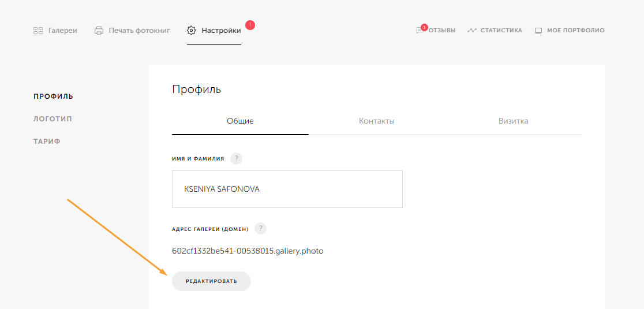Open the Тариф settings section
This screenshot has width=644, height=309.
click(x=47, y=142)
